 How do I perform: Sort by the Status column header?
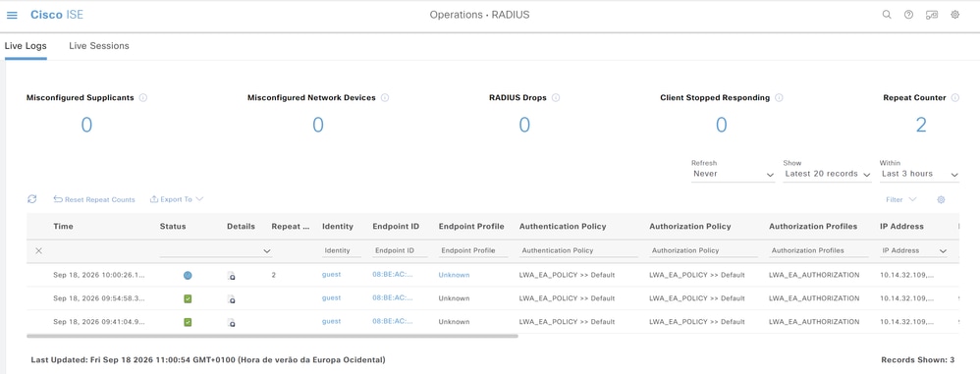[173, 227]
